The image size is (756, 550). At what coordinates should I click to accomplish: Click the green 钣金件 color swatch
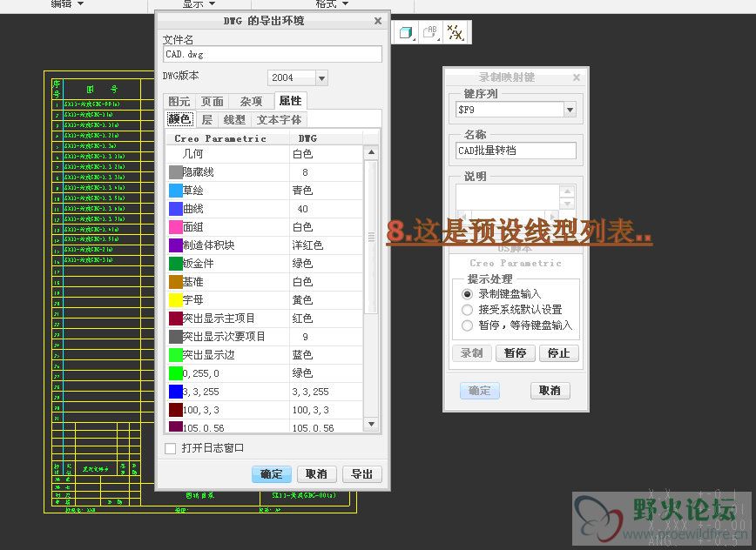(x=176, y=264)
